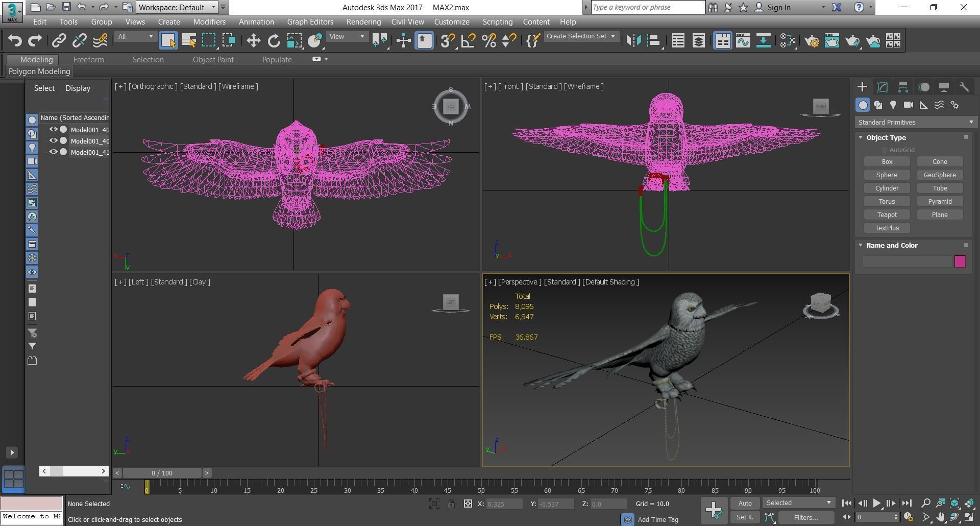
Task: Click the Mirror tool icon
Action: point(633,40)
